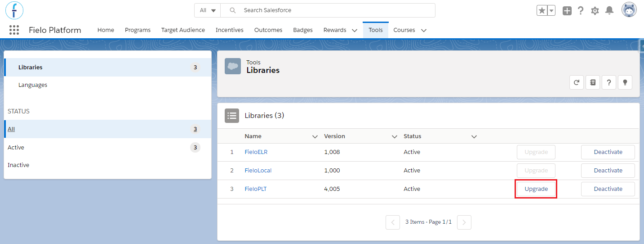Deactivate the FieloLocal library
The width and height of the screenshot is (644, 244).
[608, 171]
